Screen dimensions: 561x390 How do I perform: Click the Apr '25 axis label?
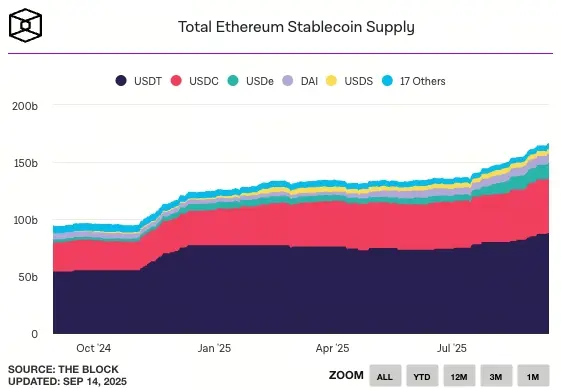click(x=332, y=348)
